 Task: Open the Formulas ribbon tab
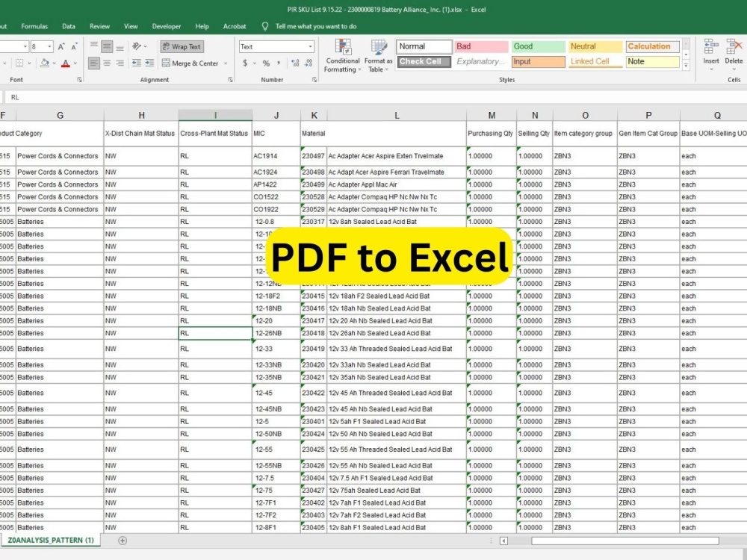[34, 26]
